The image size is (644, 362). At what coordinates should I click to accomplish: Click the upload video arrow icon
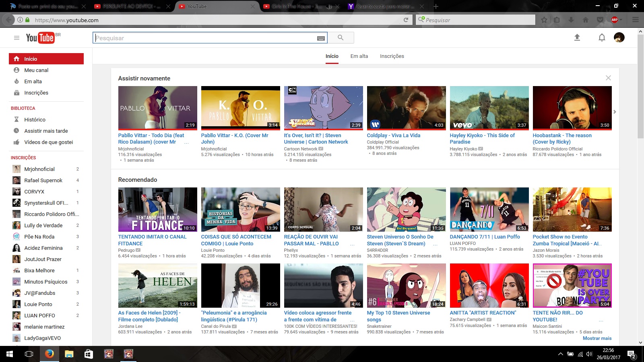(x=577, y=37)
